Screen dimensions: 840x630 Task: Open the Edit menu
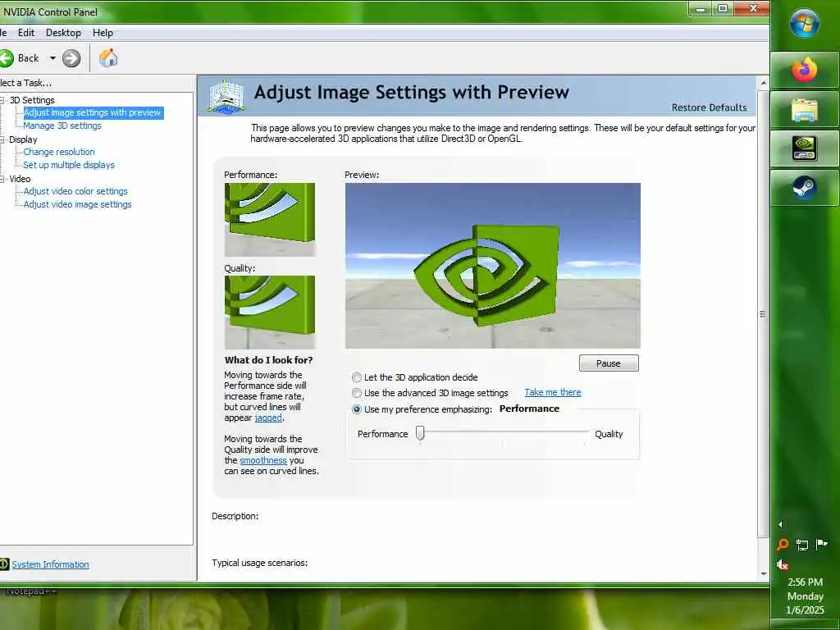click(x=25, y=33)
